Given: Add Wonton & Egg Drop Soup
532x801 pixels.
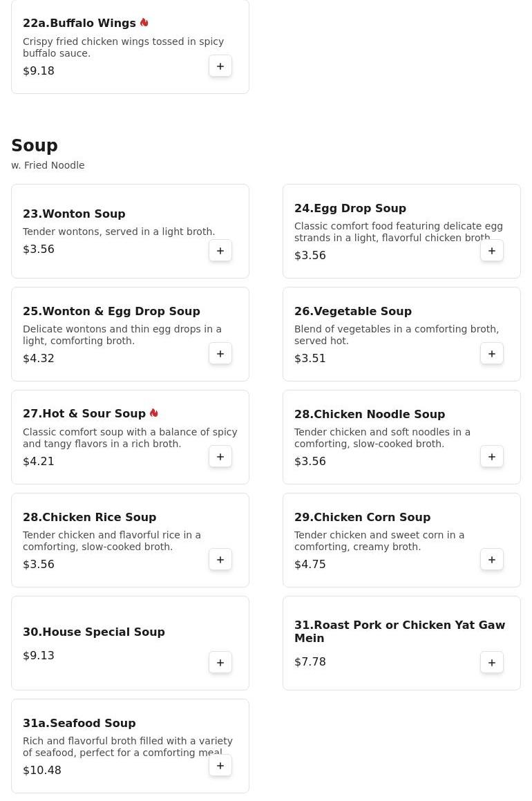Looking at the screenshot, I should [x=220, y=354].
